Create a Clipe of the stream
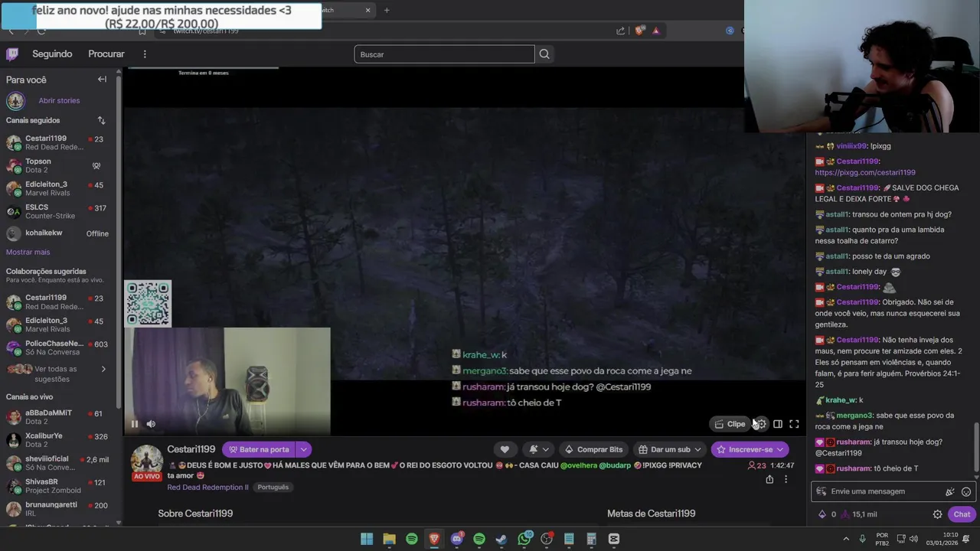This screenshot has height=551, width=980. [x=730, y=424]
